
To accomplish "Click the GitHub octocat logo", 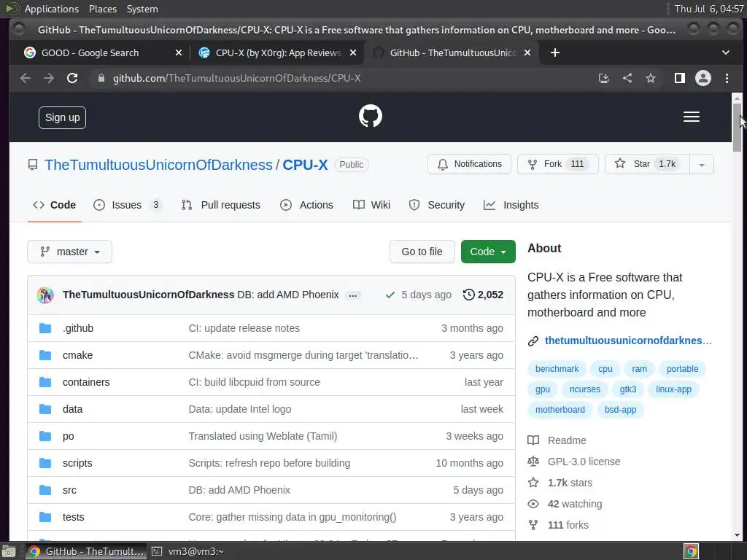I will coord(370,116).
